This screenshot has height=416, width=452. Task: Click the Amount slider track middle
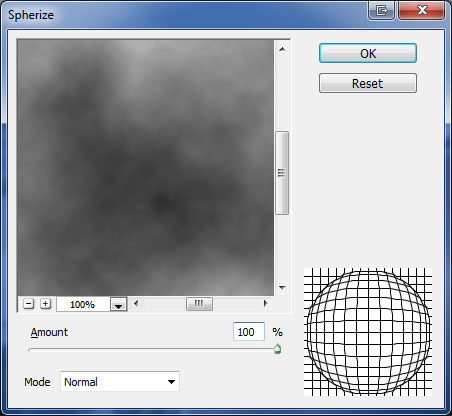pos(154,350)
